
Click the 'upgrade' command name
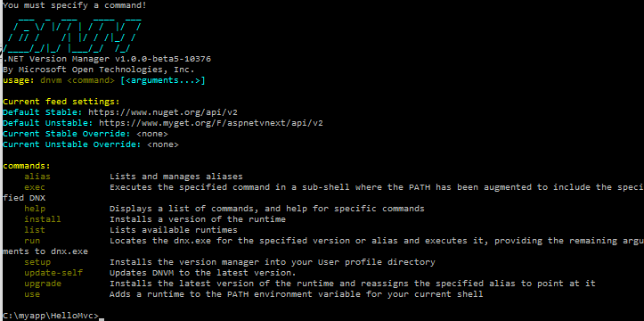coord(43,284)
